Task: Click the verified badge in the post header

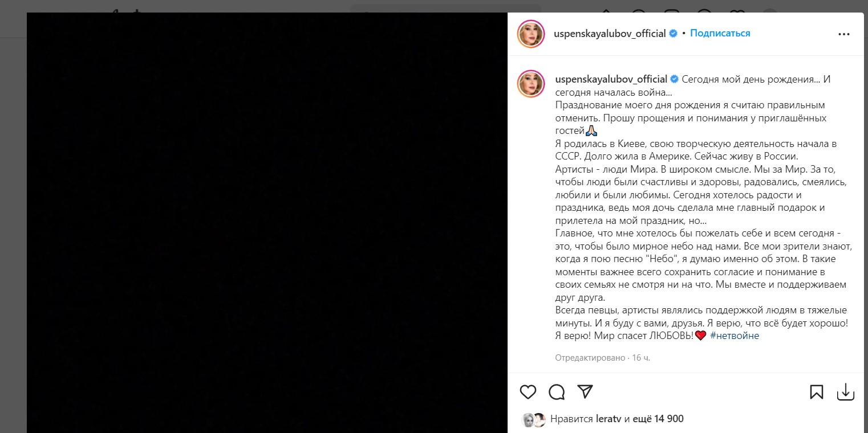Action: [x=674, y=34]
